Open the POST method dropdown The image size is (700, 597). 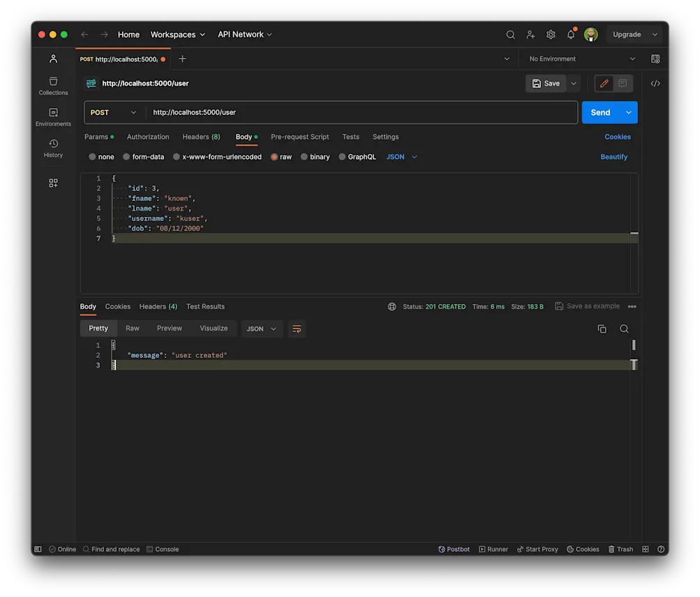pos(113,112)
